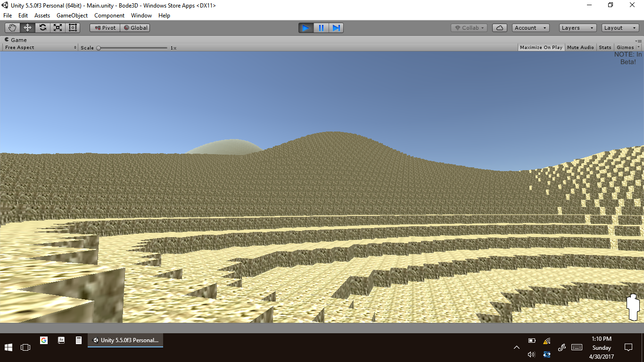Select the Rotate tool
The width and height of the screenshot is (644, 362).
click(x=42, y=28)
